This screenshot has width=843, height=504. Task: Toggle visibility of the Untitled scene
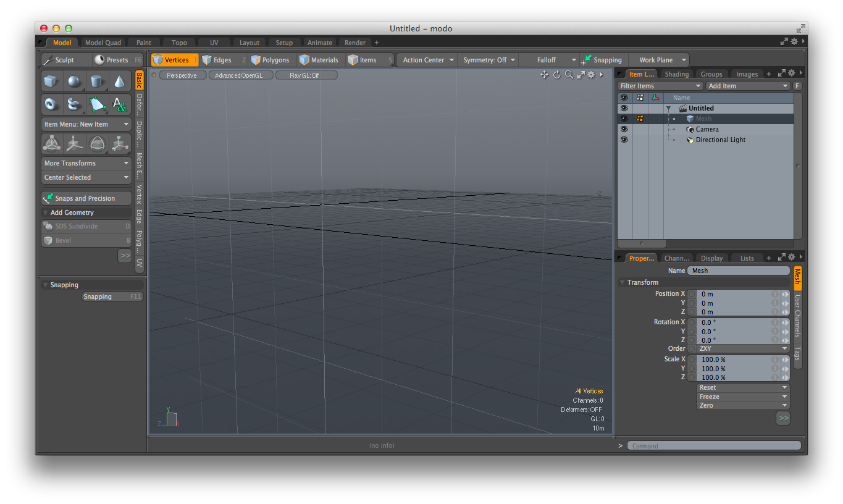[624, 108]
